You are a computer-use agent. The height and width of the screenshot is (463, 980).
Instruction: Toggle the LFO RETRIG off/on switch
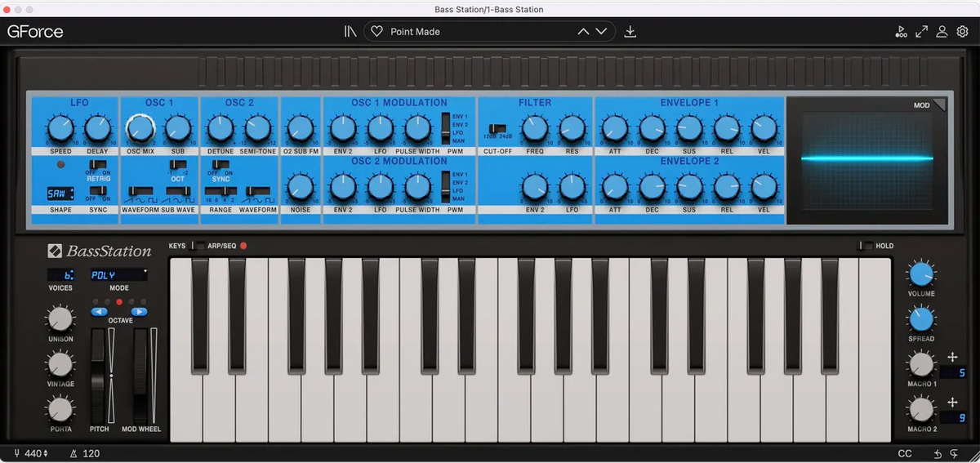pyautogui.click(x=98, y=166)
